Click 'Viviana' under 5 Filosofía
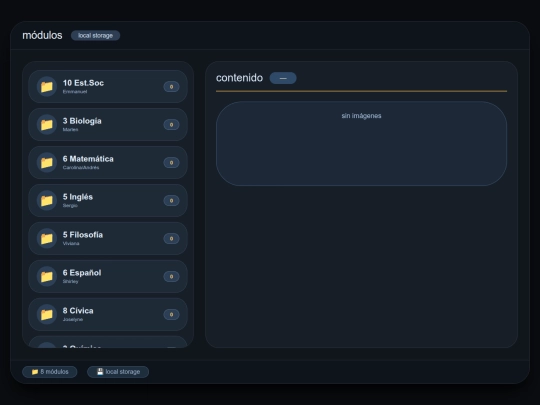This screenshot has width=540, height=405. pos(71,243)
